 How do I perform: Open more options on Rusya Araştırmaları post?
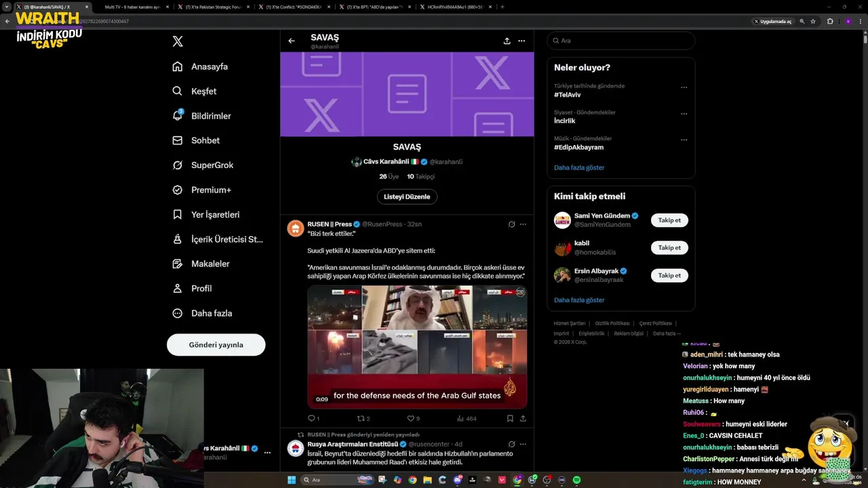(523, 444)
